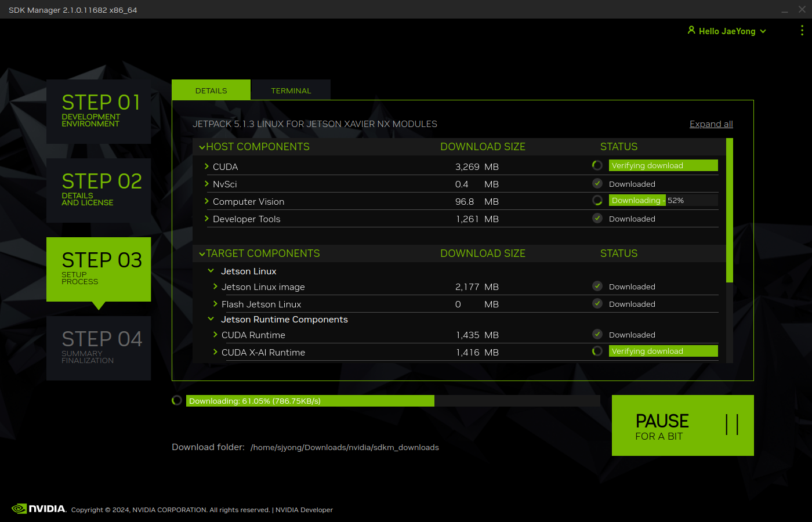Open the NVIDIA Developer footer link

tap(304, 510)
